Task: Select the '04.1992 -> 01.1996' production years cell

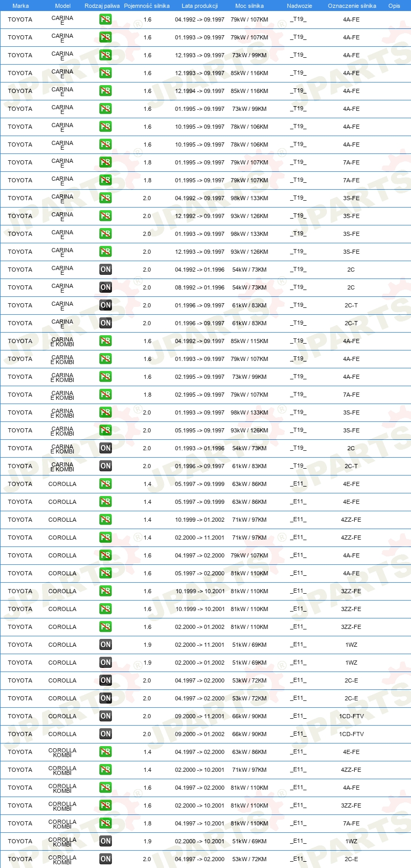Action: click(x=200, y=270)
